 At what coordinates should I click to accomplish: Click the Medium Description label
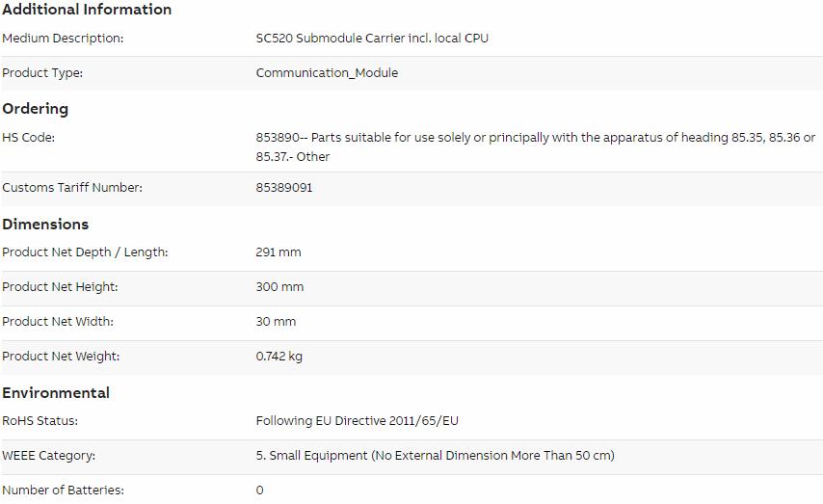63,39
